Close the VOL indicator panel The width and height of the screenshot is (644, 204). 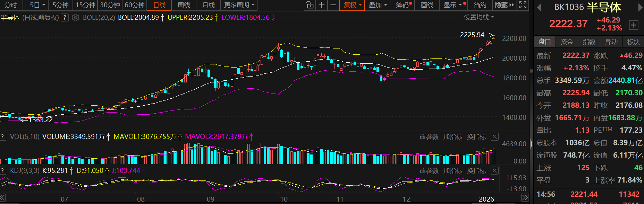(x=494, y=137)
